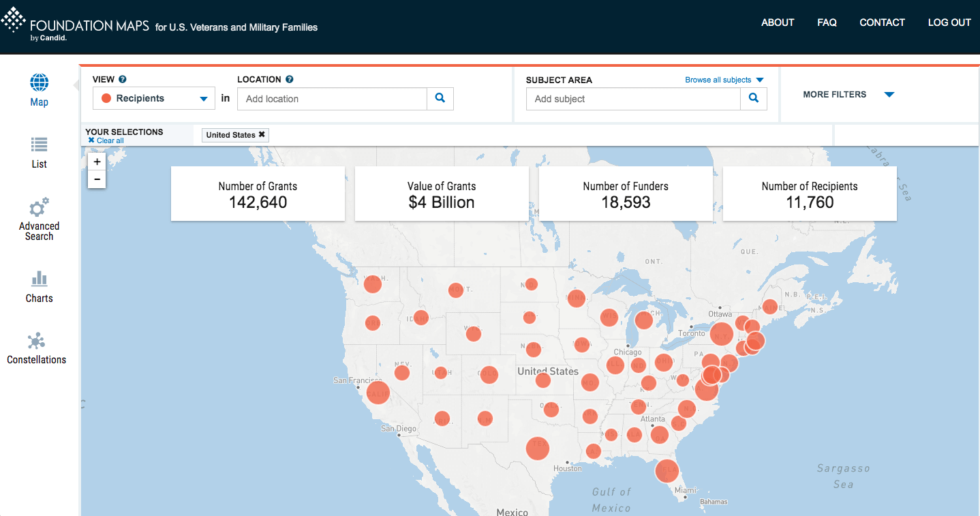Select the New York map bubble

coord(721,335)
